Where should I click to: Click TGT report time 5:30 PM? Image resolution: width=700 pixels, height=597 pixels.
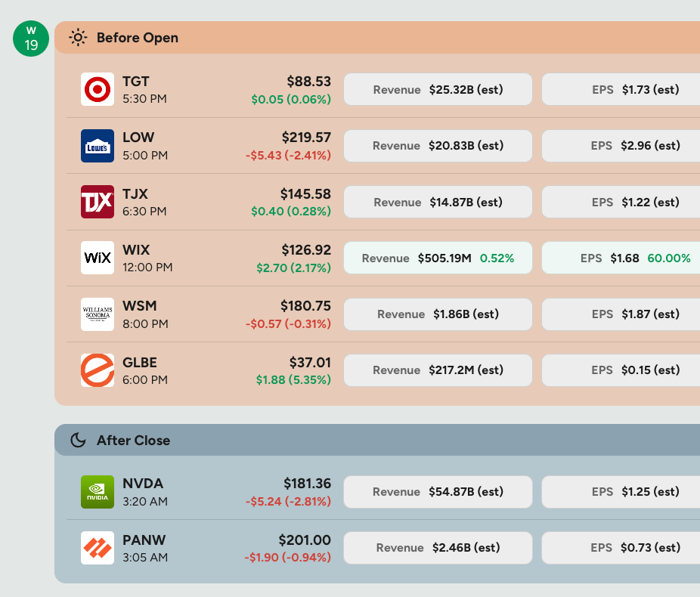point(144,98)
